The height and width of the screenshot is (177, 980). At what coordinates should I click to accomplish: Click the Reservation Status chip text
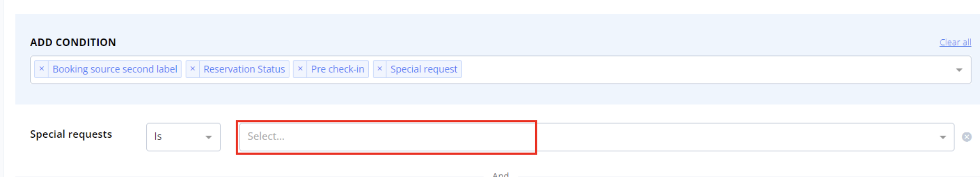[244, 69]
